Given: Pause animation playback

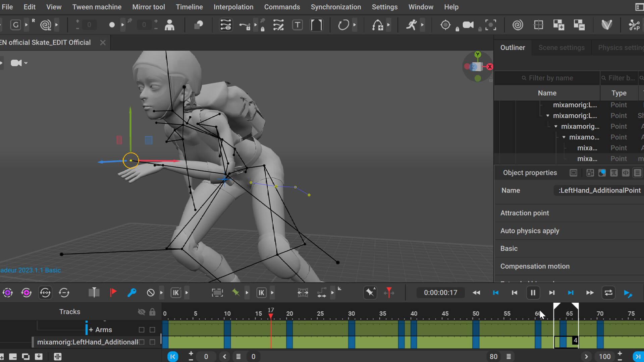Looking at the screenshot, I should coord(533,293).
